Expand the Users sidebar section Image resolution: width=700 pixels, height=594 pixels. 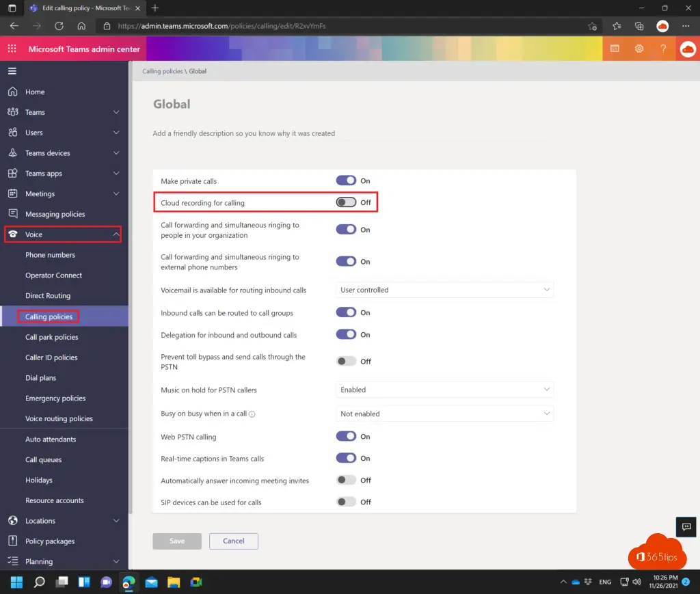116,133
